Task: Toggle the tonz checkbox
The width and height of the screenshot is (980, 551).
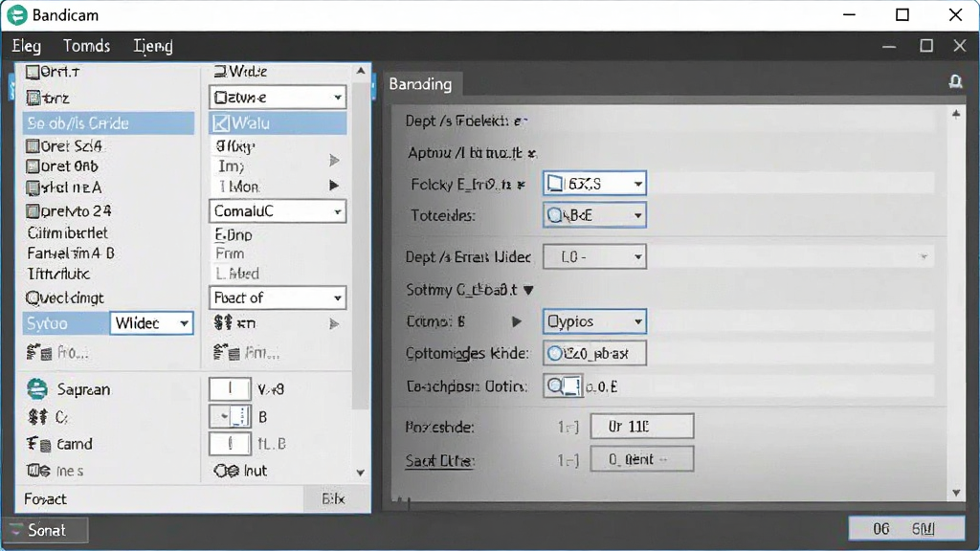Action: pyautogui.click(x=33, y=99)
